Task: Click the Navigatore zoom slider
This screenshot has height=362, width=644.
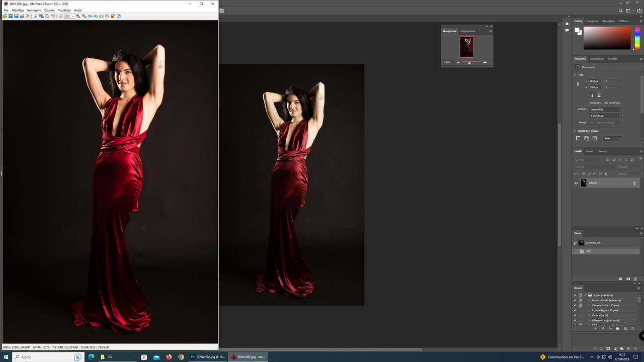Action: point(471,63)
